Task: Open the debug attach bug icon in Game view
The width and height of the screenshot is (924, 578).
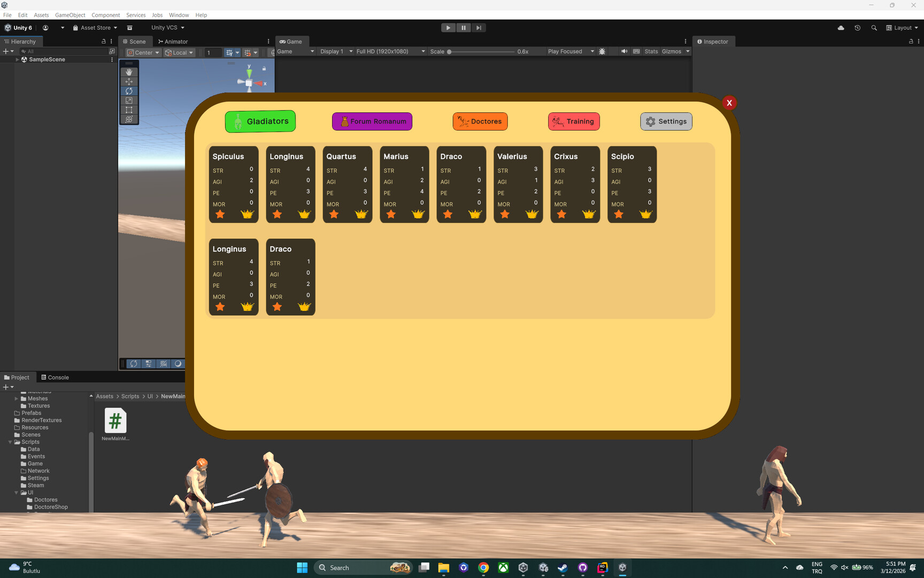Action: (x=602, y=51)
